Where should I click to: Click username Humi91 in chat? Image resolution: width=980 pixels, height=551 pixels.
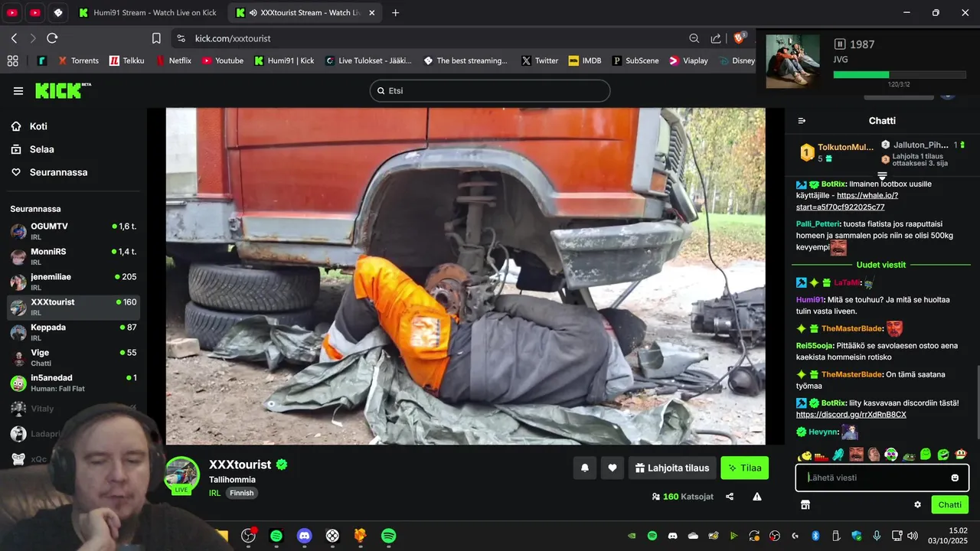point(809,300)
